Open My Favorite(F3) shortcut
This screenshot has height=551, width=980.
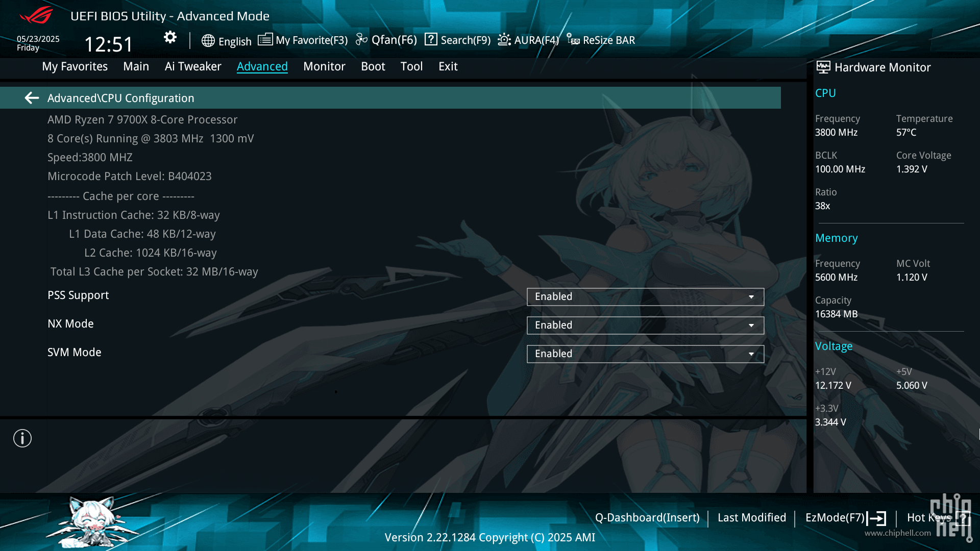311,40
